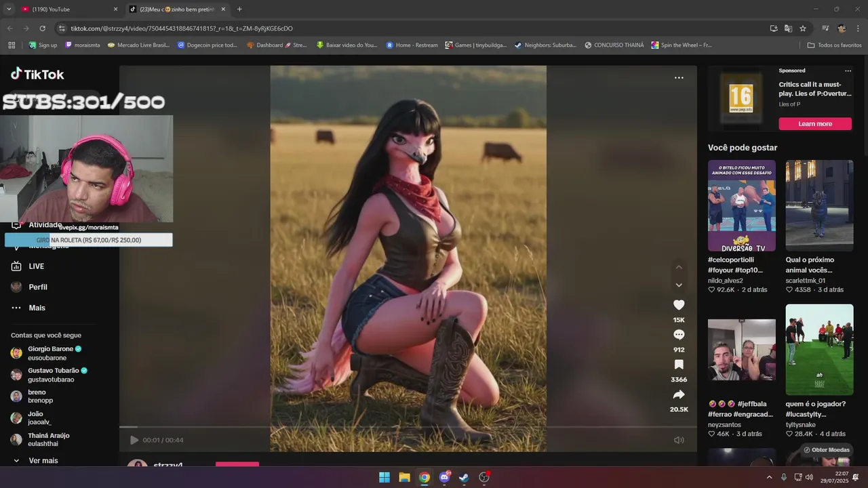Go to previous video arrow
868x488 pixels.
click(x=679, y=267)
